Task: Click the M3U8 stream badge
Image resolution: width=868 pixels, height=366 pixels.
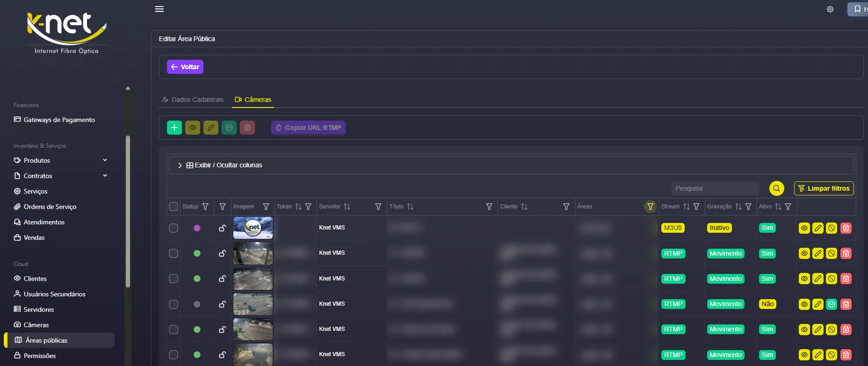Action: [x=673, y=228]
